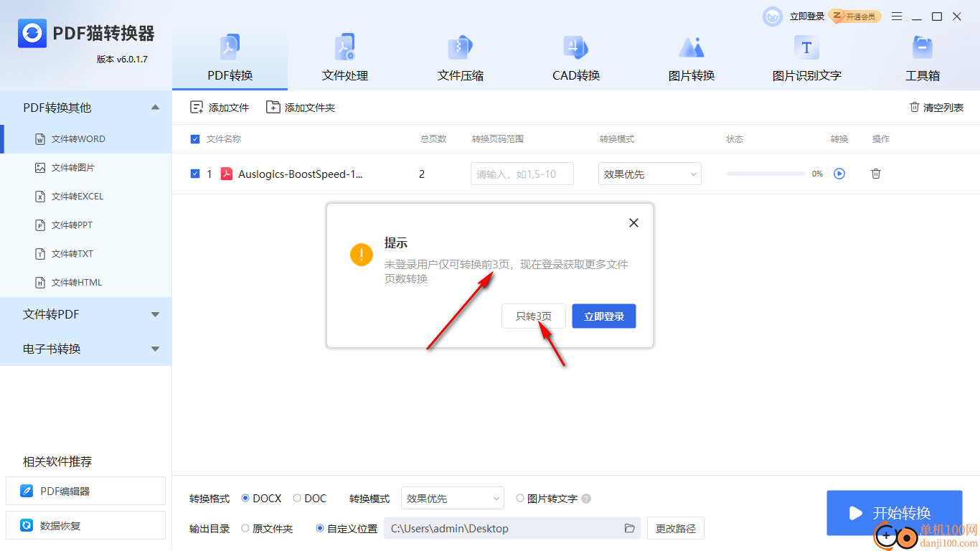Open the 工具箱 tab
Screen dimensions: 980x551
click(922, 59)
